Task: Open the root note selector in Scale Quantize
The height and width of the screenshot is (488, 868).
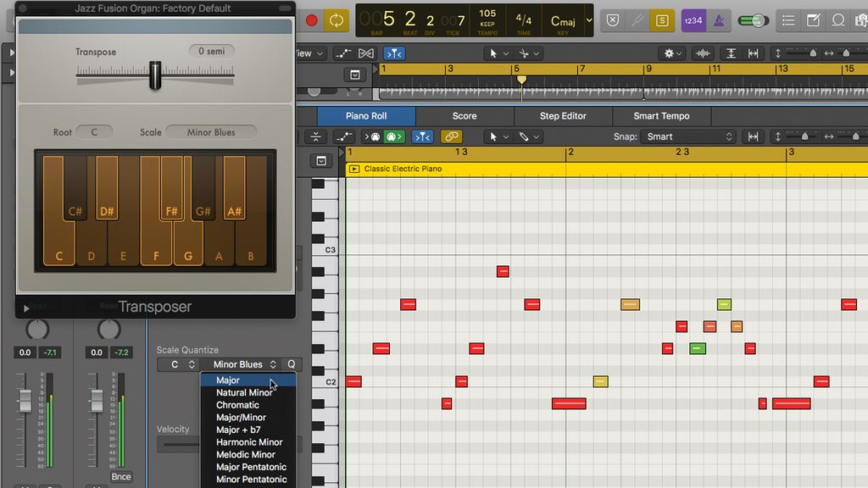Action: pos(176,364)
